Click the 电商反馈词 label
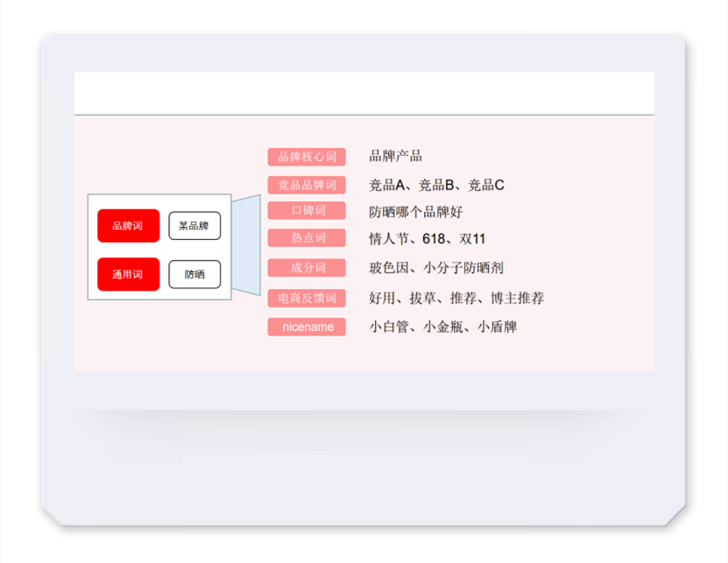The width and height of the screenshot is (728, 563). click(307, 298)
